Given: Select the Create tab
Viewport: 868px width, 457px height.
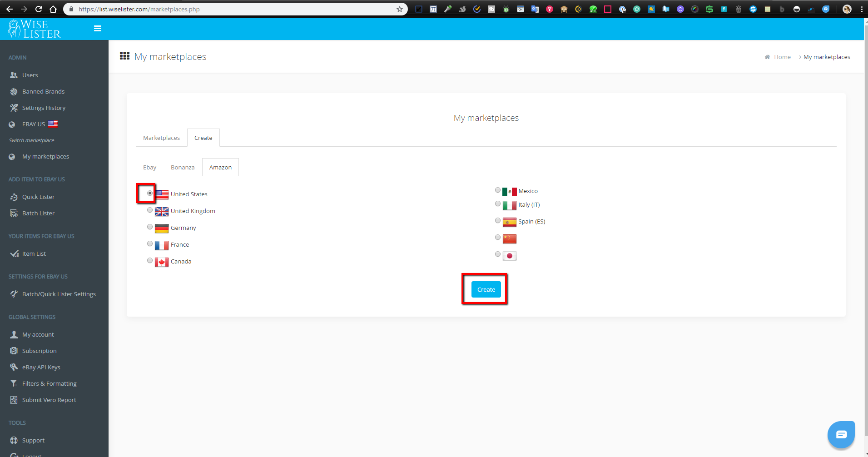Looking at the screenshot, I should tap(203, 138).
